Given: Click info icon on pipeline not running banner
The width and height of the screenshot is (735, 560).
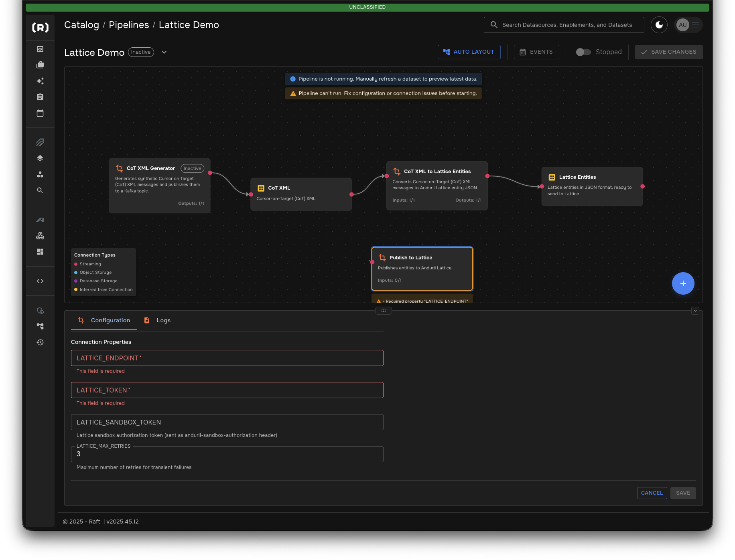Looking at the screenshot, I should [x=293, y=79].
